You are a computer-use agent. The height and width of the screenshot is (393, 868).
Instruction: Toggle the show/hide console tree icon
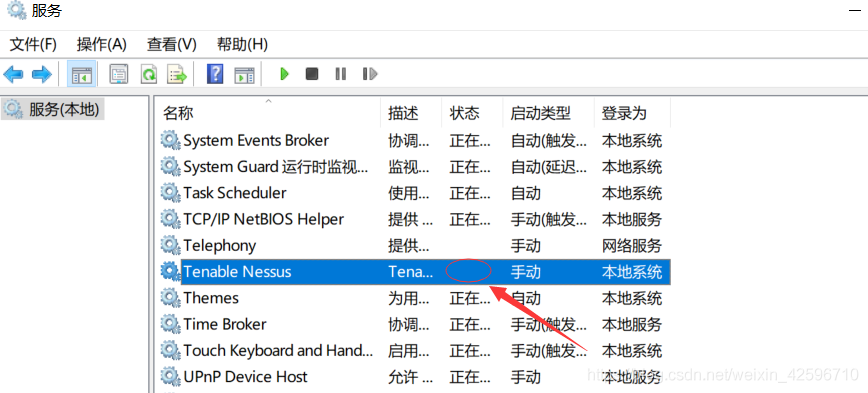[82, 74]
